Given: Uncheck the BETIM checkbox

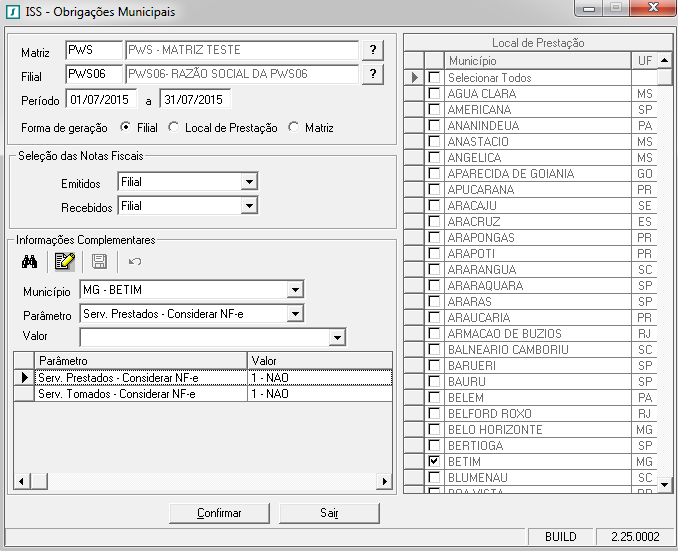Looking at the screenshot, I should [434, 461].
